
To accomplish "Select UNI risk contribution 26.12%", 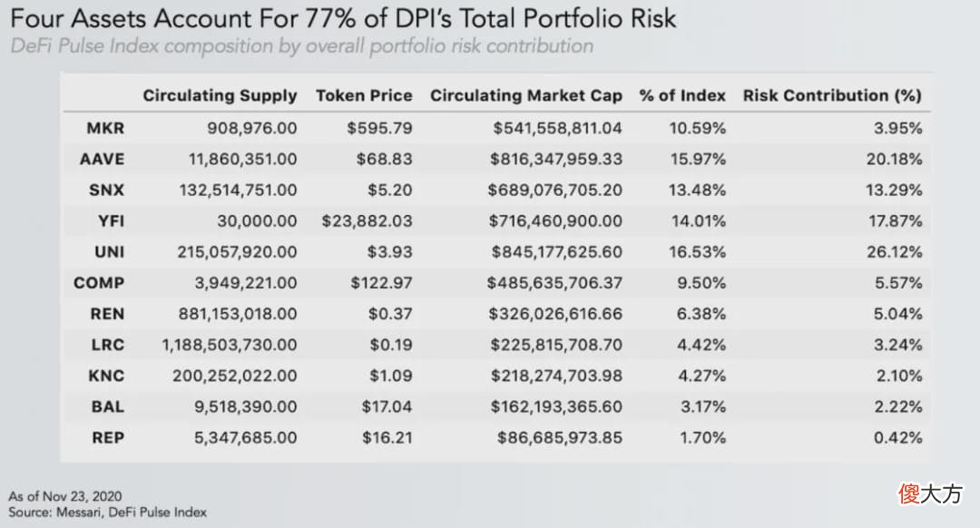I will click(x=894, y=252).
